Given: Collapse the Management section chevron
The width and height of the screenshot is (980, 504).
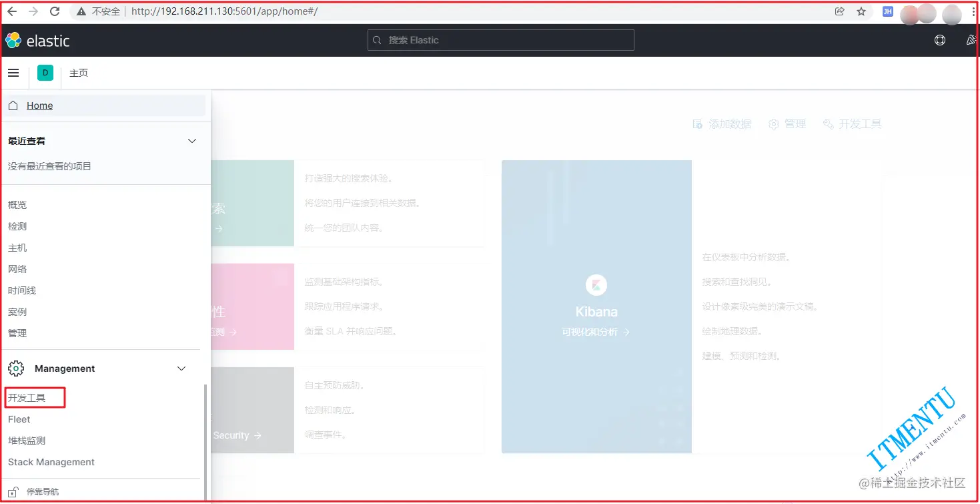Looking at the screenshot, I should 181,368.
